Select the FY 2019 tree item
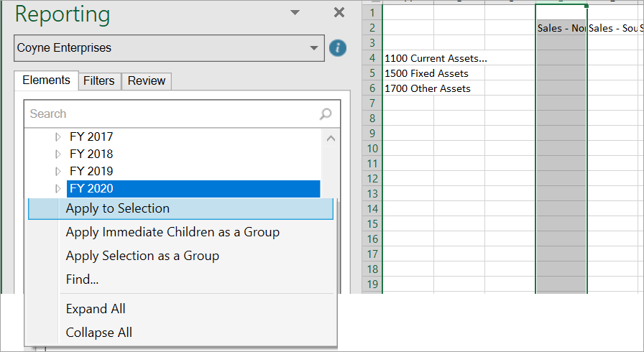 click(91, 171)
